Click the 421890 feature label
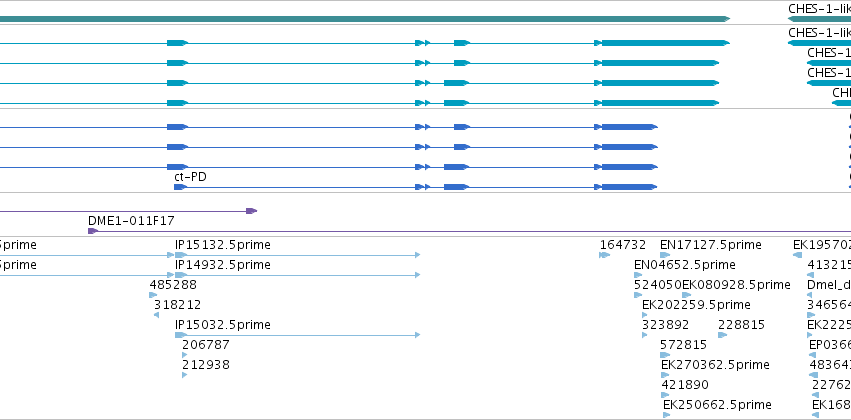 (x=685, y=385)
